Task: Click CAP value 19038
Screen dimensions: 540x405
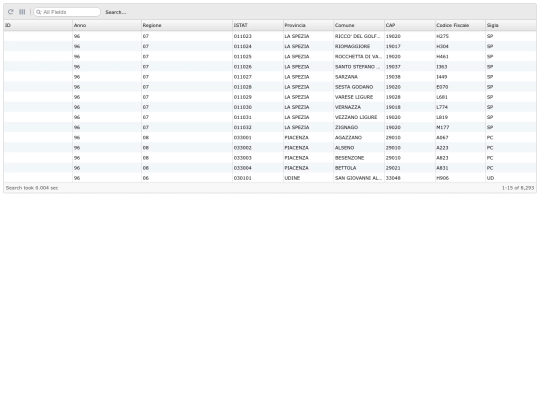Action: 393,77
